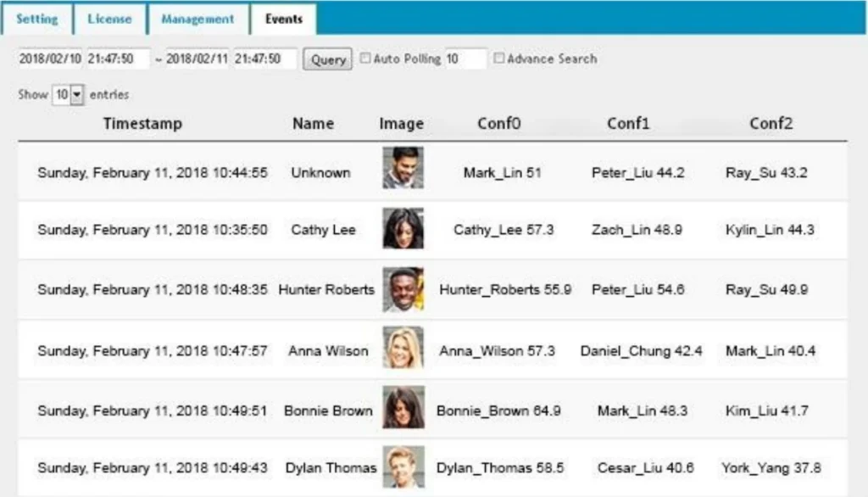Open the Show entries count dropdown
868x497 pixels.
click(68, 95)
